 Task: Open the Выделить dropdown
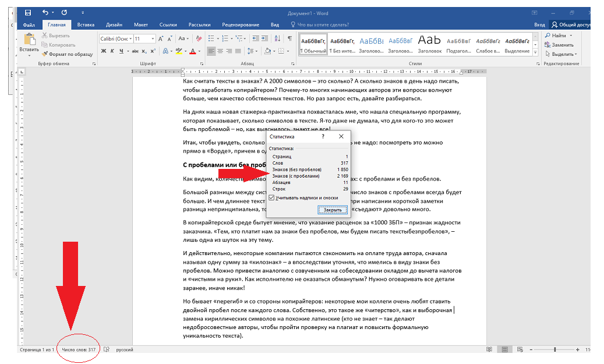click(561, 54)
